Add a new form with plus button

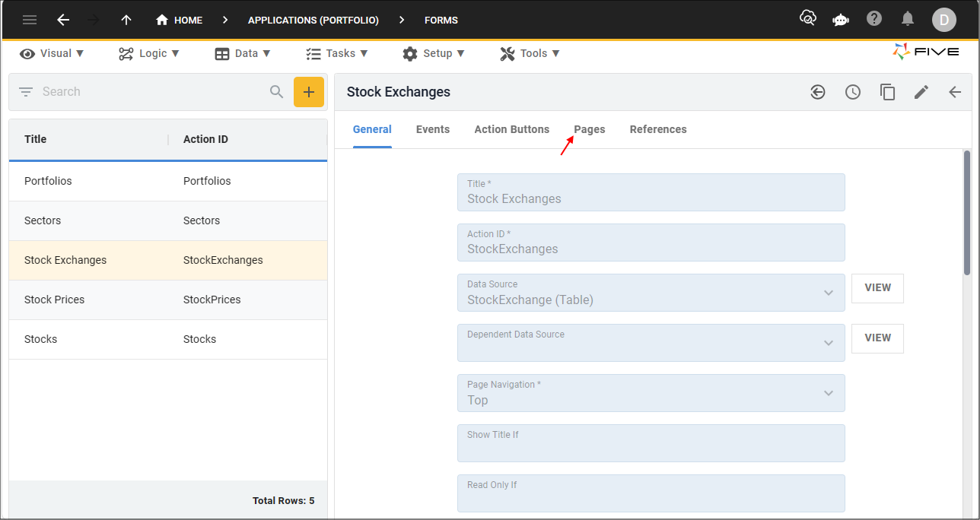point(309,92)
